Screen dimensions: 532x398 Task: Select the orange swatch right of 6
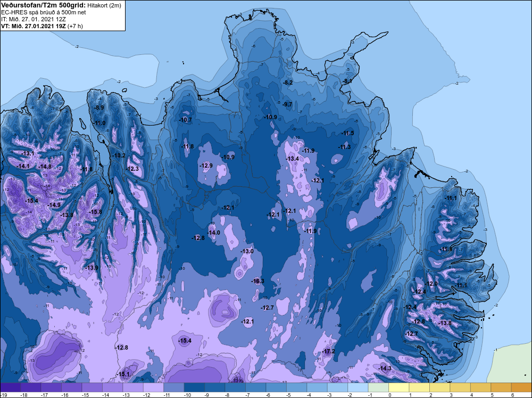[521, 387]
